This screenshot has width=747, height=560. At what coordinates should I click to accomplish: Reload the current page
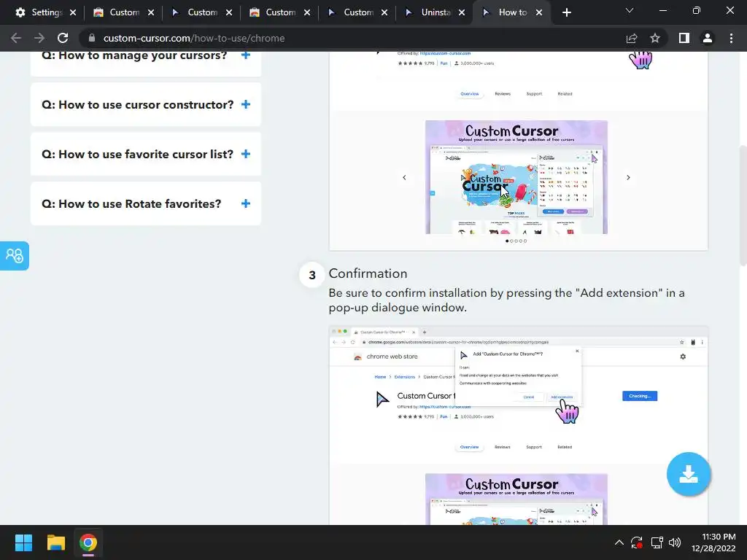coord(63,38)
